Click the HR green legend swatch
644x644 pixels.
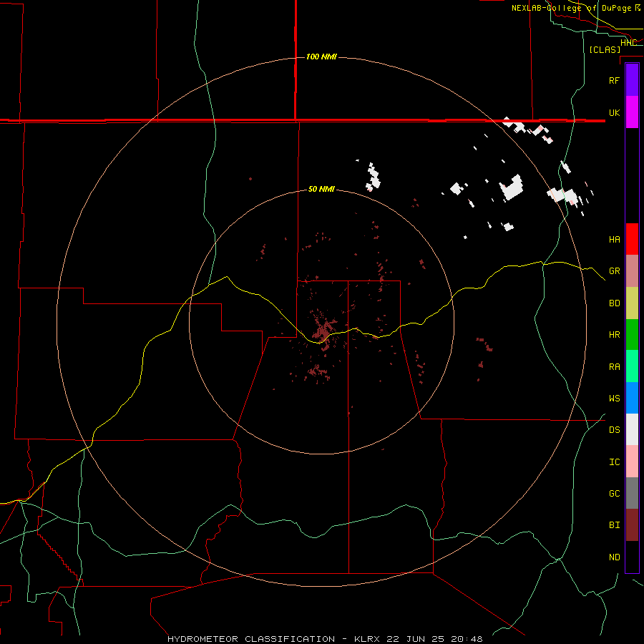[632, 335]
